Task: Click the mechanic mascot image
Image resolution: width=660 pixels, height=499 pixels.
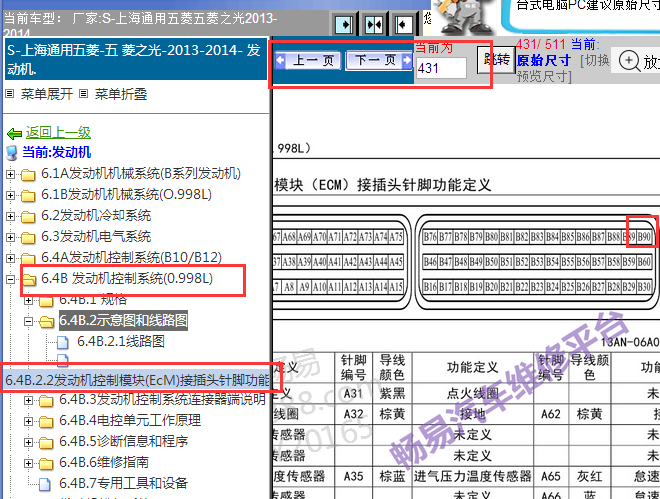Action: tap(464, 17)
